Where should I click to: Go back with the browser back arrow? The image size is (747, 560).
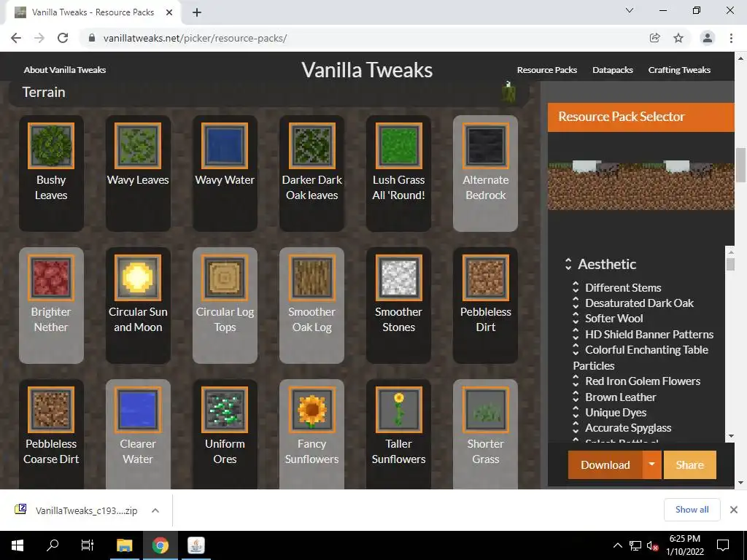(x=16, y=38)
